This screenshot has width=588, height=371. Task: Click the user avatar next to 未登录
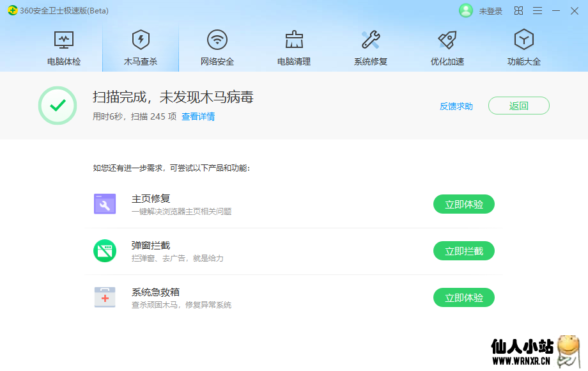(465, 10)
